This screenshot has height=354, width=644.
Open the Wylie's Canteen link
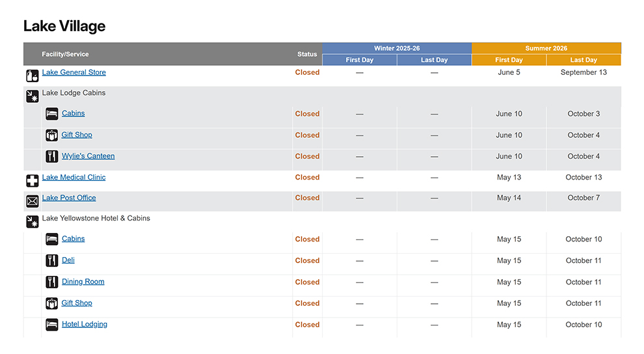88,156
